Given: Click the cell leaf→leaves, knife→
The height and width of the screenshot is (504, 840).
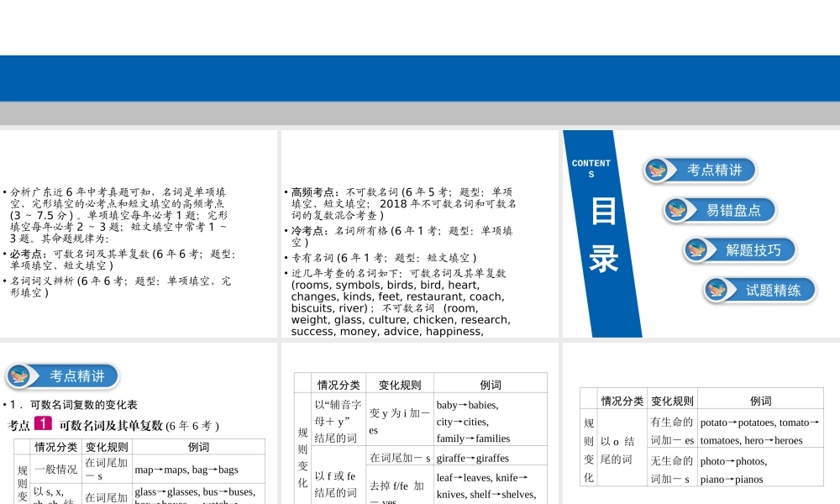Looking at the screenshot, I should (x=482, y=478).
